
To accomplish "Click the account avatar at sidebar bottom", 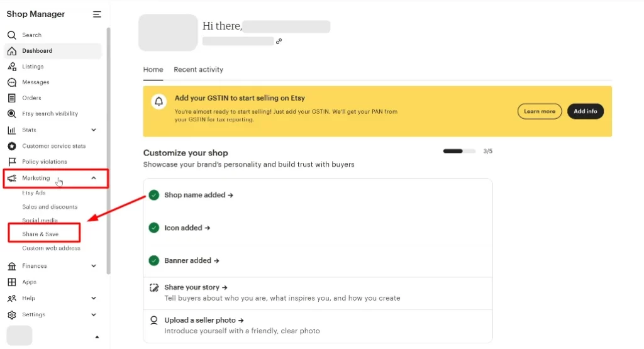I will (x=19, y=335).
